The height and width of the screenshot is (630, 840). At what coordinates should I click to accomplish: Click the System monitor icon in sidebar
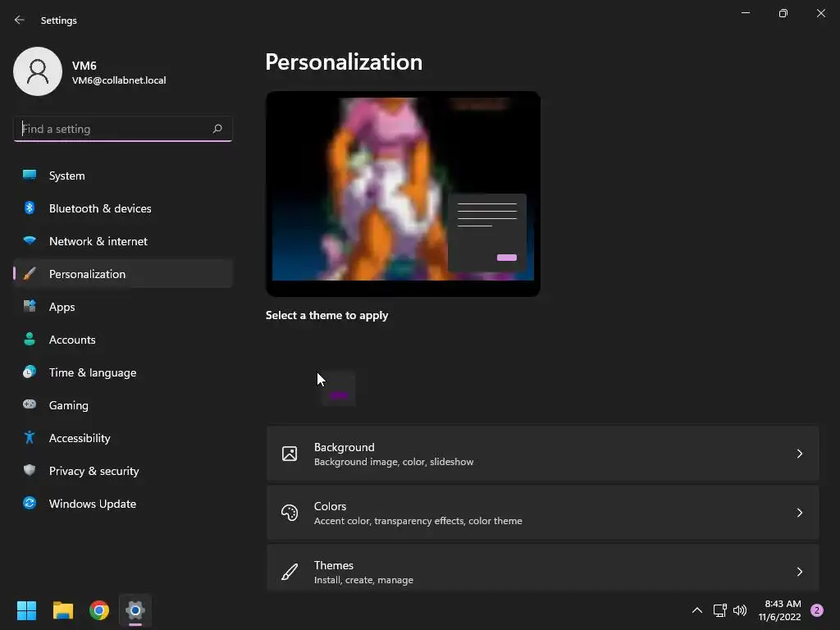click(x=30, y=176)
